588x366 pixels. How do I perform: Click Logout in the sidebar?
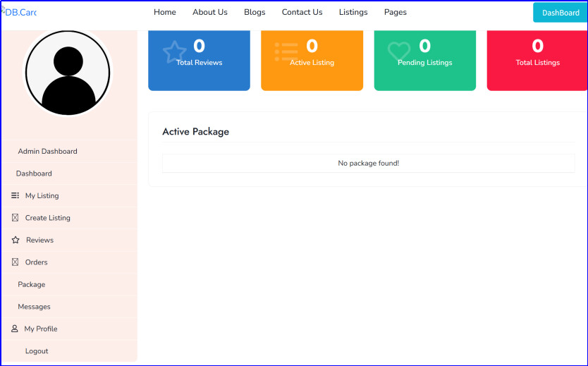tap(37, 351)
